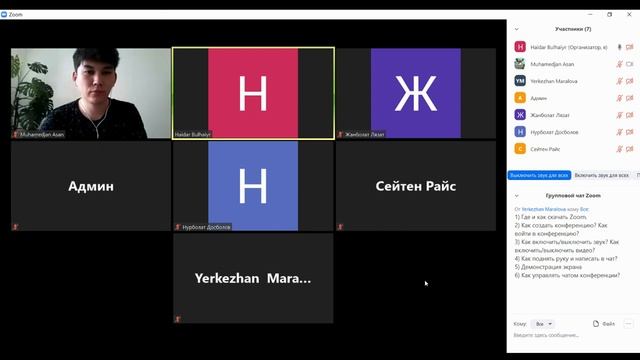This screenshot has height=360, width=640.
Task: Click Включить звук для всех button
Action: (602, 175)
